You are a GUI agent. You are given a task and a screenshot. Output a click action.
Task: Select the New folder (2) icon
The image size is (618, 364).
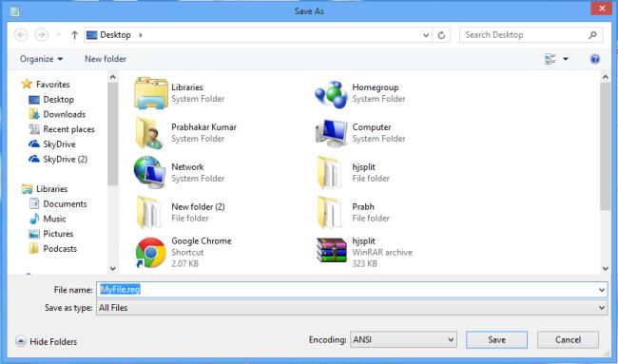(148, 212)
